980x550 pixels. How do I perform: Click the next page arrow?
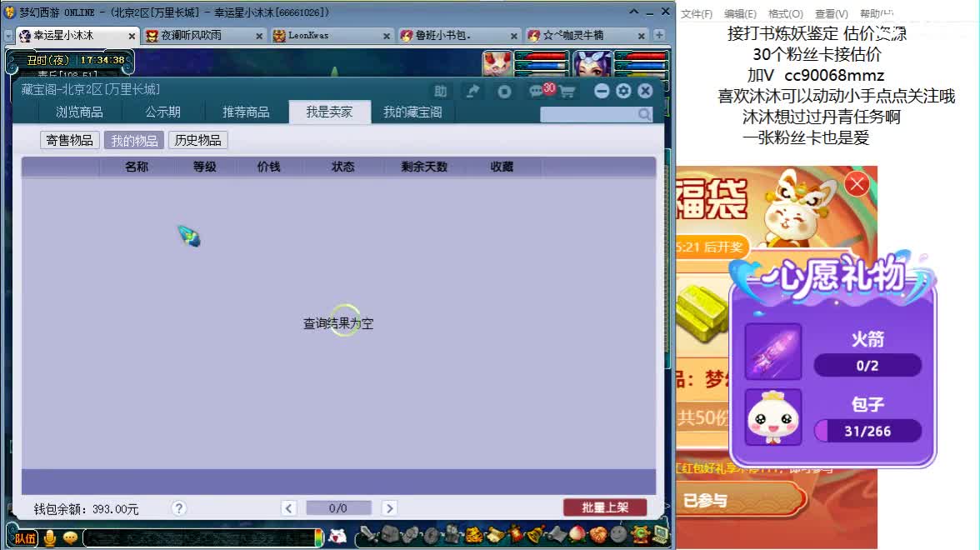(x=388, y=507)
